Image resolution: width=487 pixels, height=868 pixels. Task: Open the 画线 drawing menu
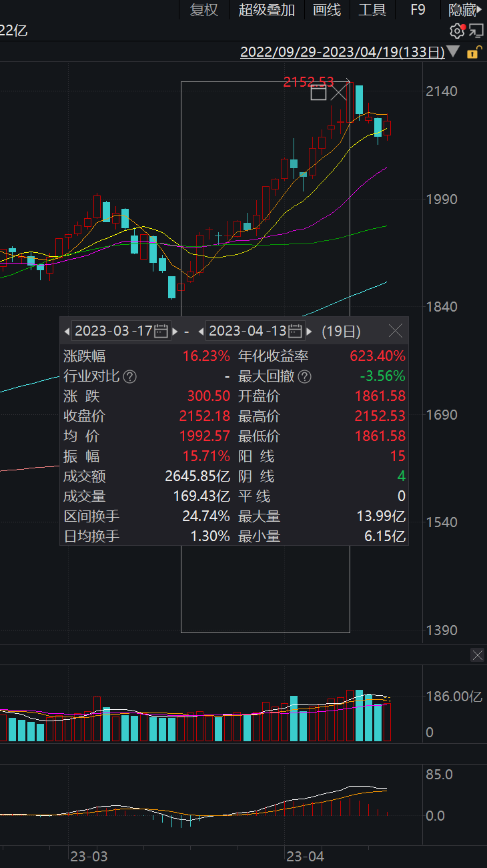click(x=327, y=9)
